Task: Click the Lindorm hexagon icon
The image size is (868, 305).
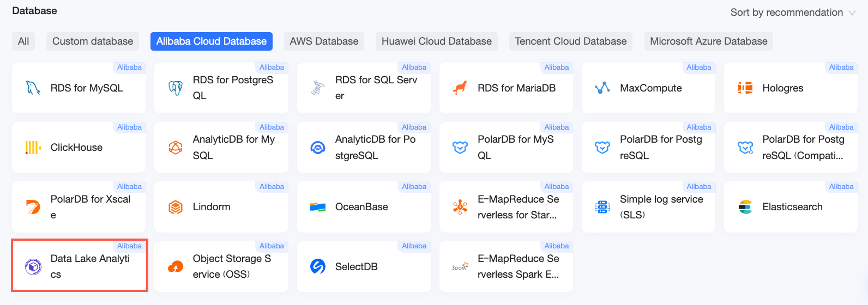Action: pyautogui.click(x=176, y=207)
